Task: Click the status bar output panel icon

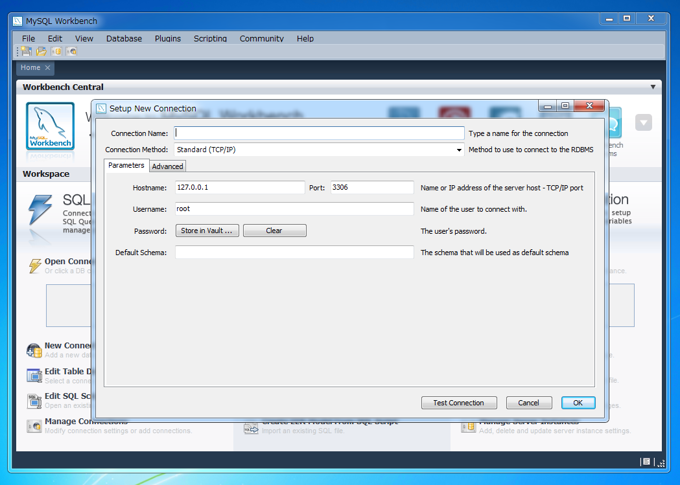Action: point(646,462)
